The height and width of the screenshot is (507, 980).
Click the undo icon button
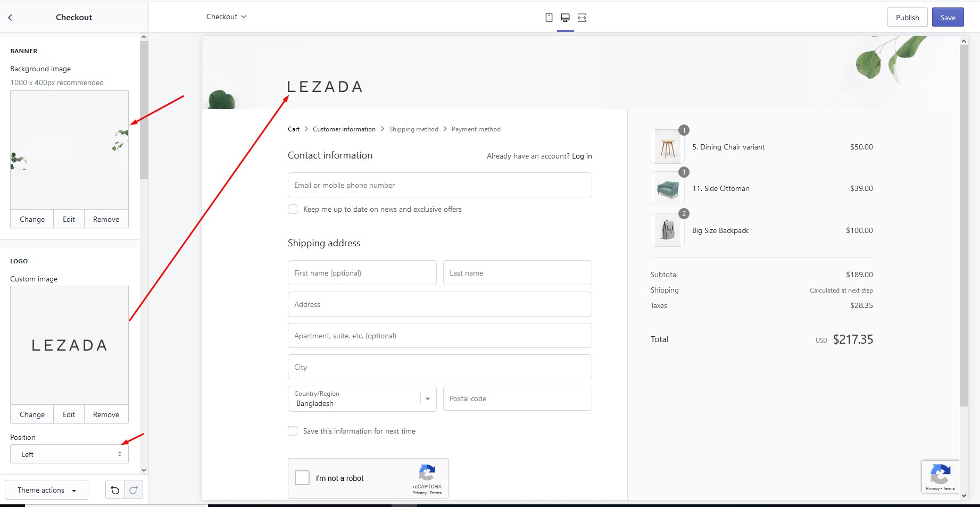pyautogui.click(x=115, y=490)
